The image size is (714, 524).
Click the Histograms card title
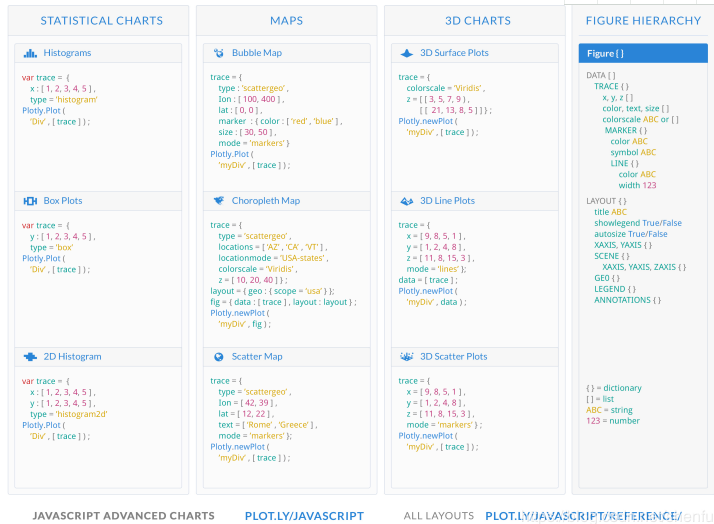[67, 53]
